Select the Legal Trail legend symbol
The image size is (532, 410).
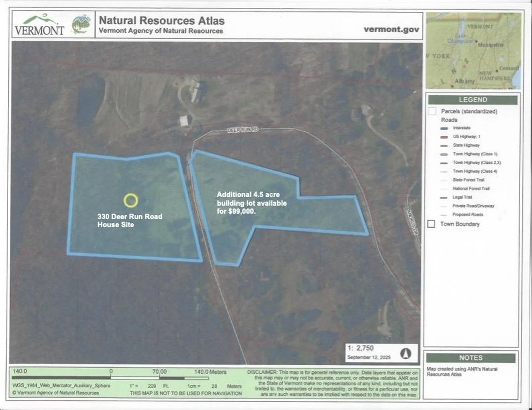(x=444, y=197)
